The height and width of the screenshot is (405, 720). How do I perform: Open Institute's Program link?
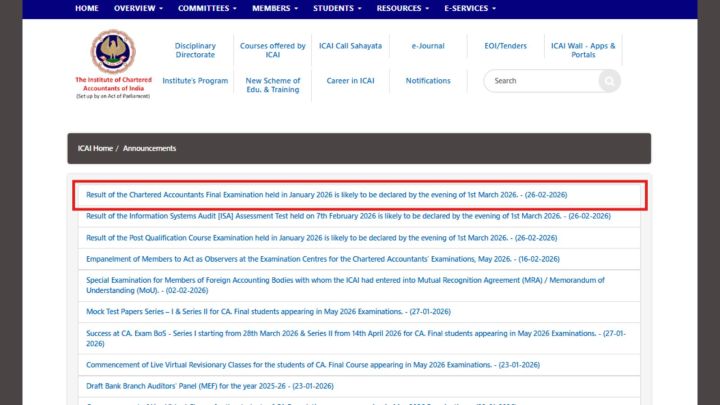tap(195, 81)
